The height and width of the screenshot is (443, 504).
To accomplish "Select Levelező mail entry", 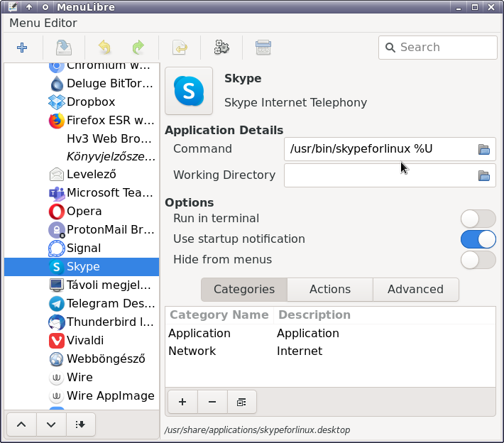I will pos(82,174).
